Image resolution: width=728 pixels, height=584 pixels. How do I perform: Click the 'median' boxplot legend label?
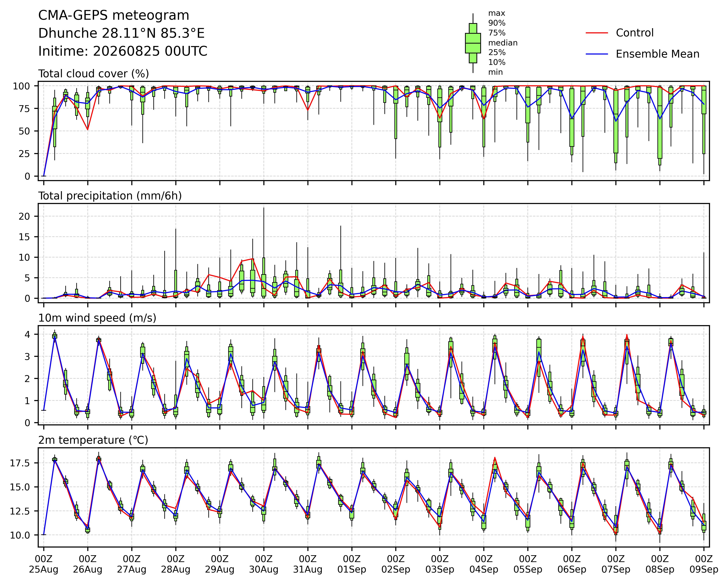click(503, 43)
